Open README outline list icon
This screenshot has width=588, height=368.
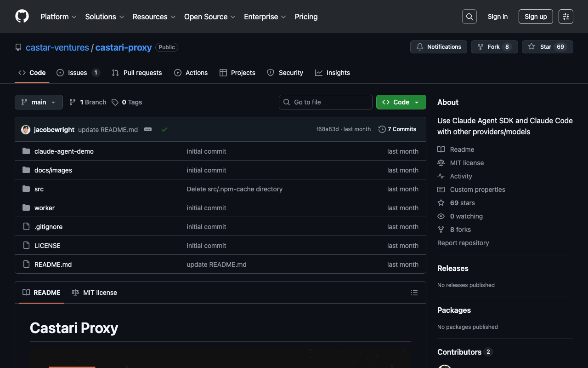[x=414, y=293]
